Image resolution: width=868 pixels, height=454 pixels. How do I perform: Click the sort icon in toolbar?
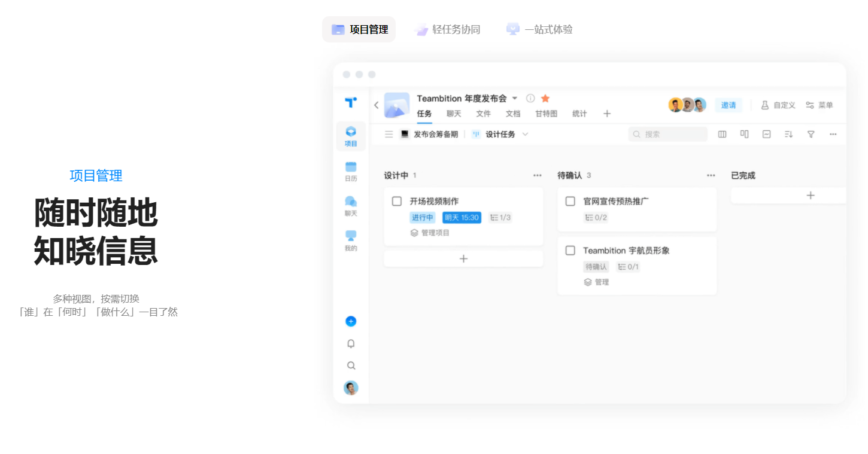tap(788, 135)
